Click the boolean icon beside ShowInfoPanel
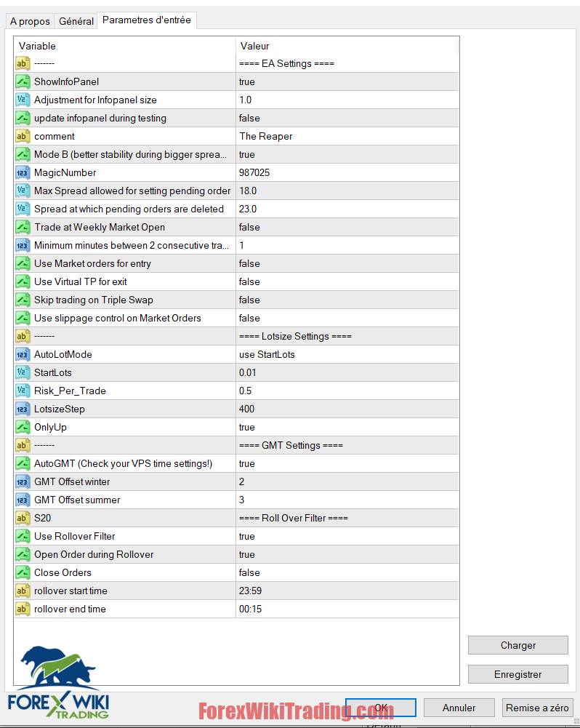Image resolution: width=580 pixels, height=728 pixels. pos(23,81)
